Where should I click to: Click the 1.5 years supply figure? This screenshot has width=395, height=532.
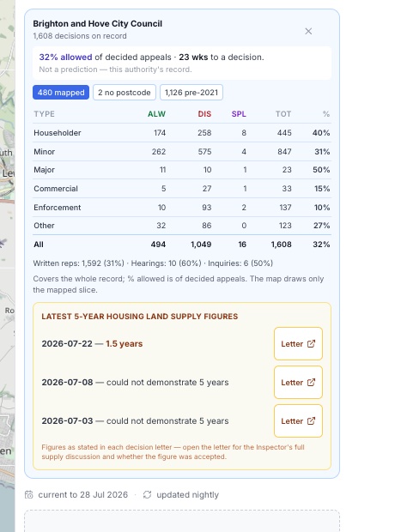[124, 344]
